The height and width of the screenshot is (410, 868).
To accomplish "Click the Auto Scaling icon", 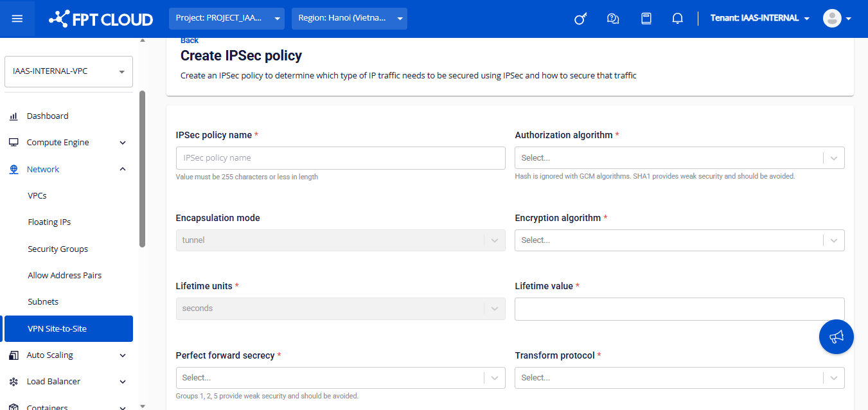I will pyautogui.click(x=13, y=355).
